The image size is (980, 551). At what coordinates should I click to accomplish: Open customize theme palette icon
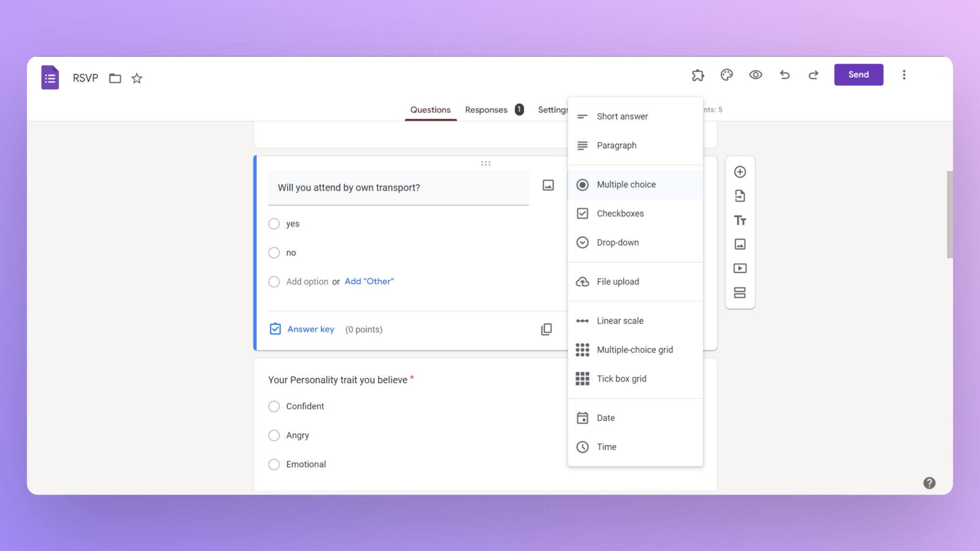coord(726,75)
